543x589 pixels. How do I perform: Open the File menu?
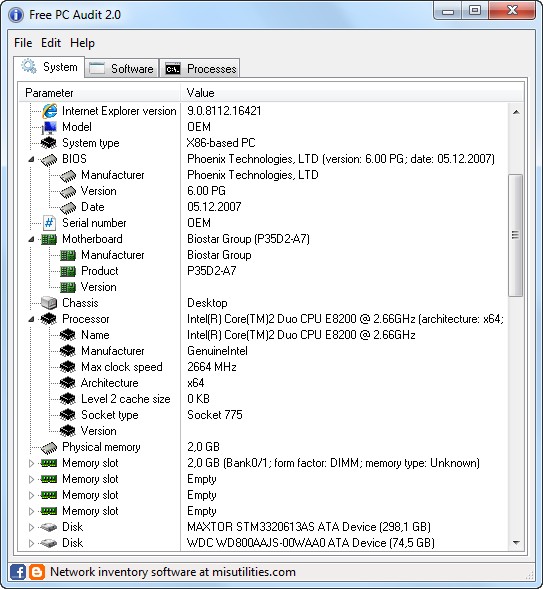[x=23, y=43]
